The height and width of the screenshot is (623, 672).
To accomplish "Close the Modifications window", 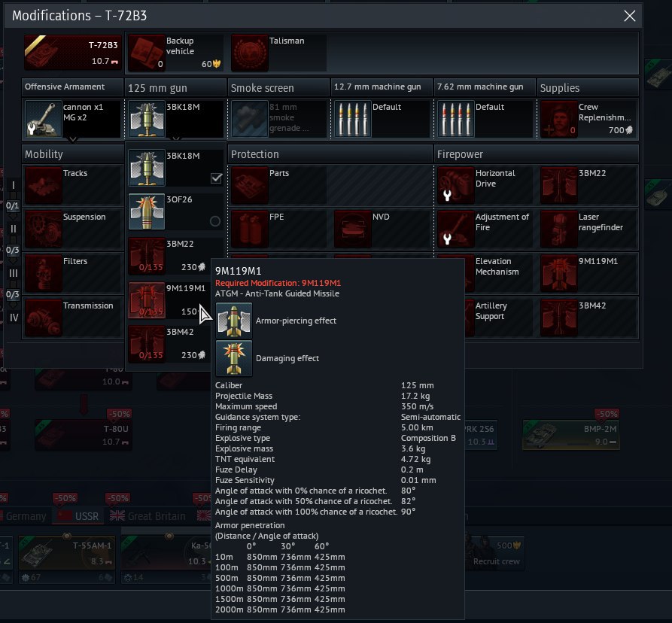I will click(630, 16).
